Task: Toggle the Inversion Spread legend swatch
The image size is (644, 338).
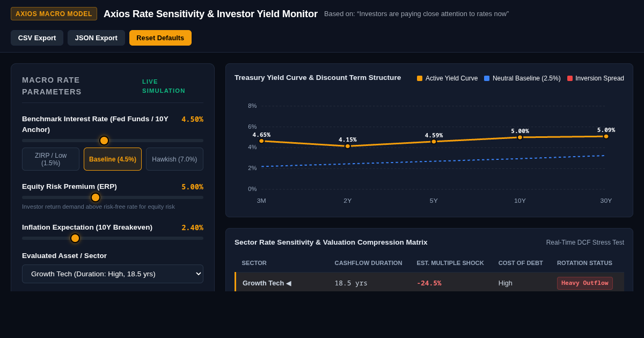Action: 570,78
